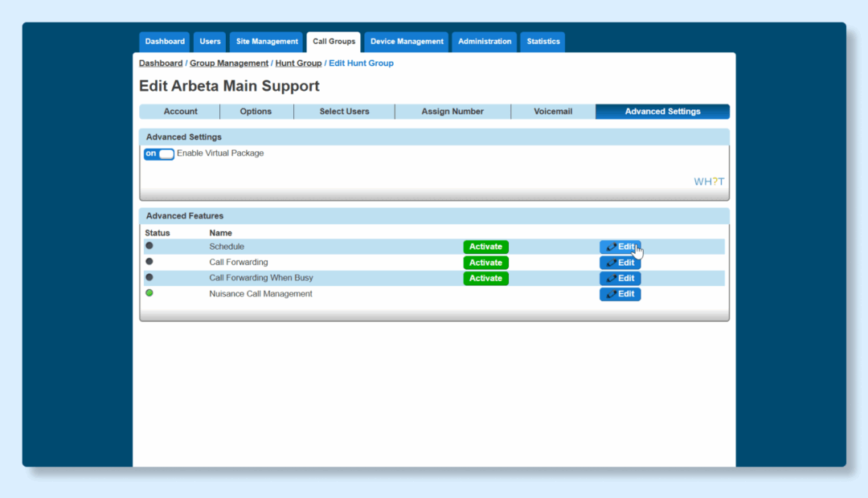Viewport: 868px width, 498px height.
Task: Open the Dashboard top tab
Action: click(165, 42)
